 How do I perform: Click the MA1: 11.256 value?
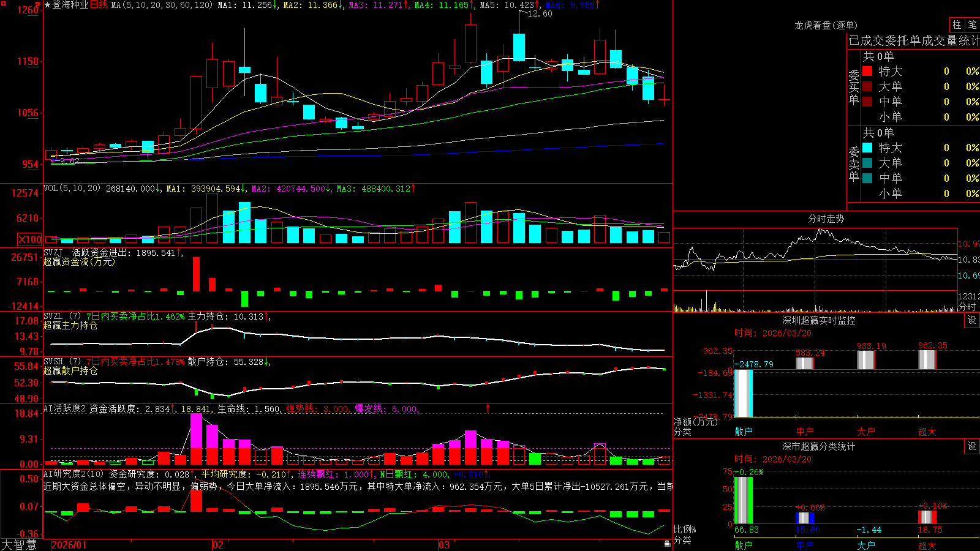(x=244, y=5)
